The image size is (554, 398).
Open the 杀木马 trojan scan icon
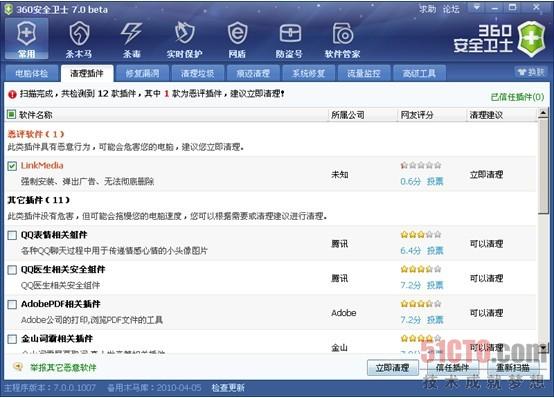pyautogui.click(x=79, y=39)
